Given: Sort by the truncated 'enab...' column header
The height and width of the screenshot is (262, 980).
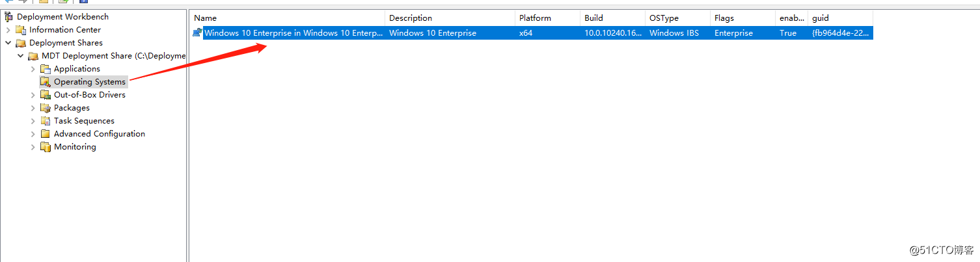Looking at the screenshot, I should [x=791, y=18].
